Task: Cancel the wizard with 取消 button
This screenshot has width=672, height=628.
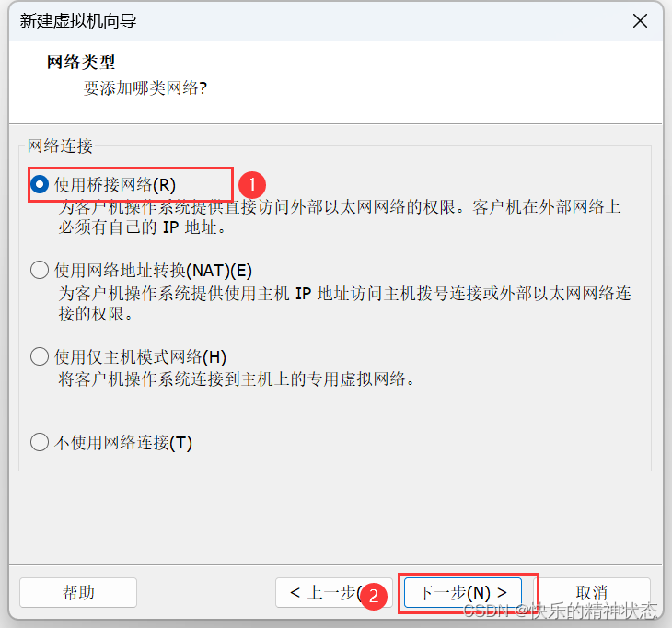Action: (592, 592)
